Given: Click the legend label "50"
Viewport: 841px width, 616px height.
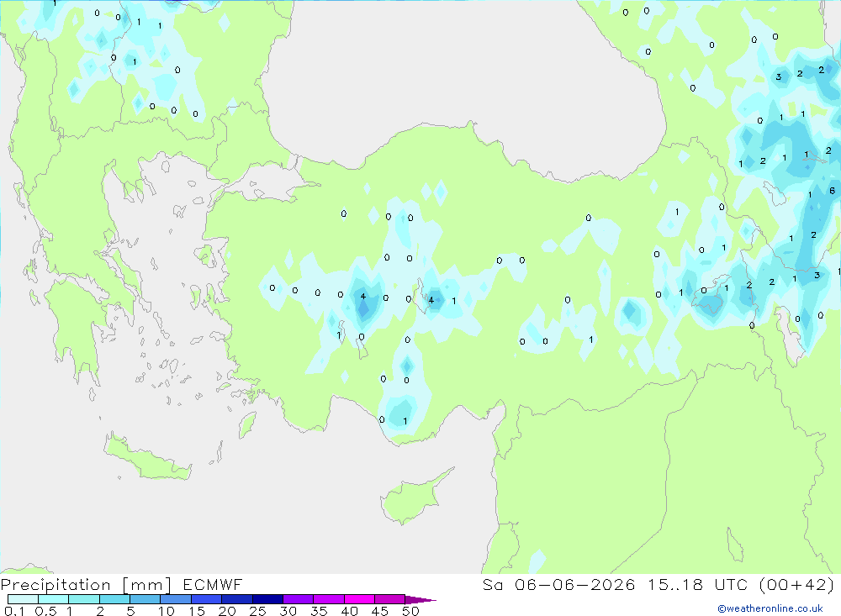Looking at the screenshot, I should coord(411,611).
